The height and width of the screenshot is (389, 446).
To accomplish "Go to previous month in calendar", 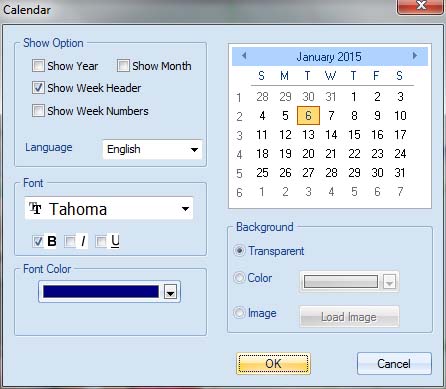I will click(244, 56).
